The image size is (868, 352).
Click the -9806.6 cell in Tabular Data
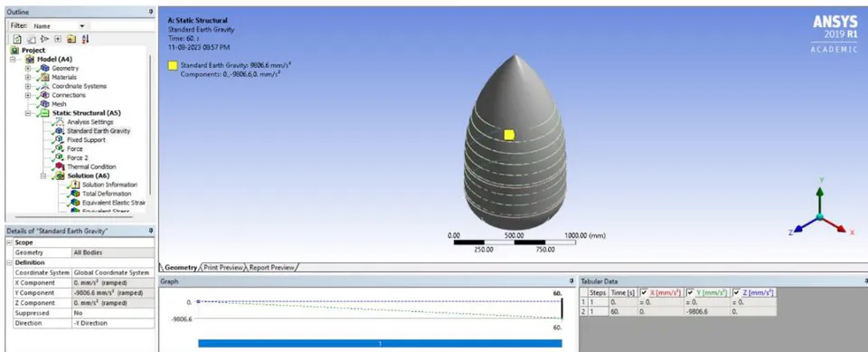click(706, 312)
